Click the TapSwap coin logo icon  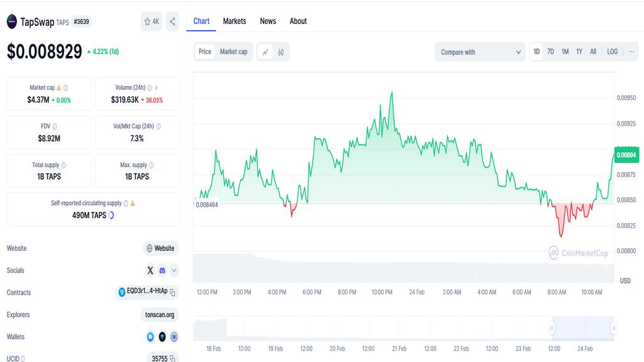pyautogui.click(x=12, y=21)
